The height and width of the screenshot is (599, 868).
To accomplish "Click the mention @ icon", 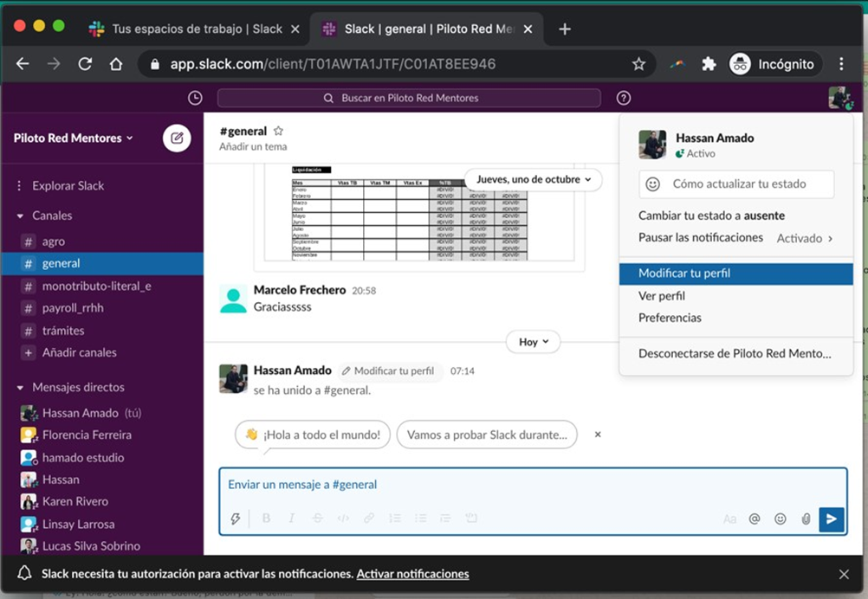I will click(755, 518).
